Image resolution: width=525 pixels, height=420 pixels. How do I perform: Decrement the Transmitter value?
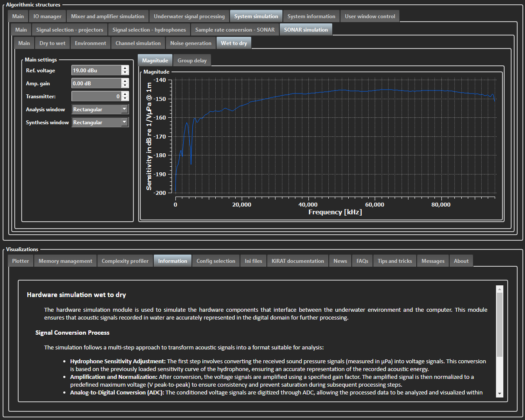125,99
